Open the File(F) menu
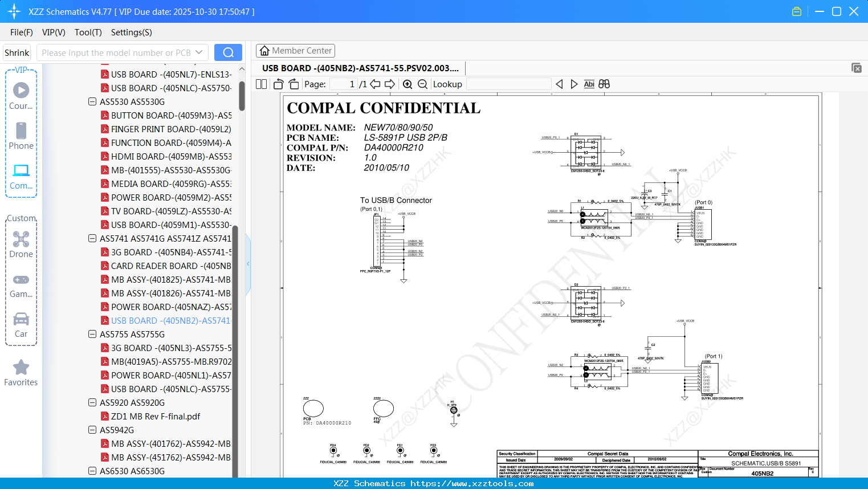The width and height of the screenshot is (868, 489). click(22, 32)
